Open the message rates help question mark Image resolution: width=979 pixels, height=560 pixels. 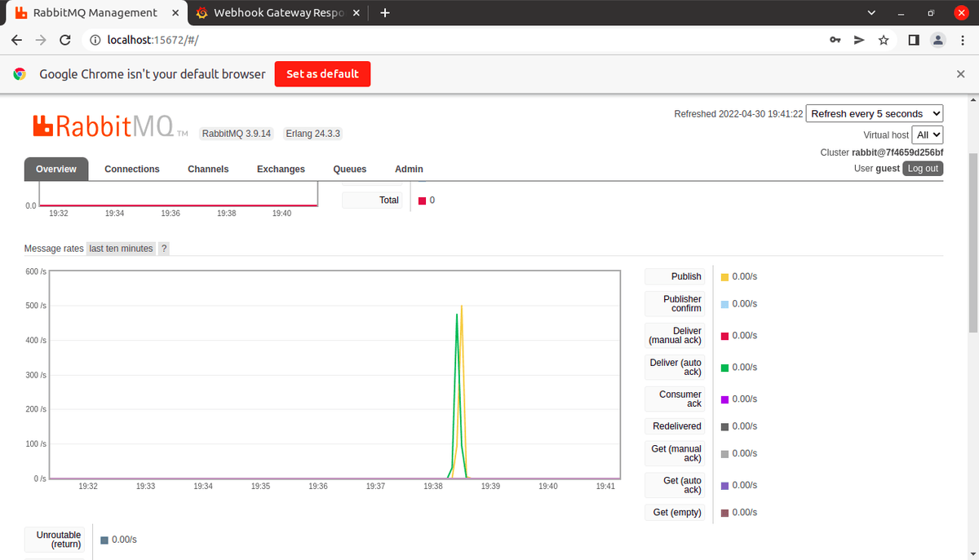tap(163, 248)
